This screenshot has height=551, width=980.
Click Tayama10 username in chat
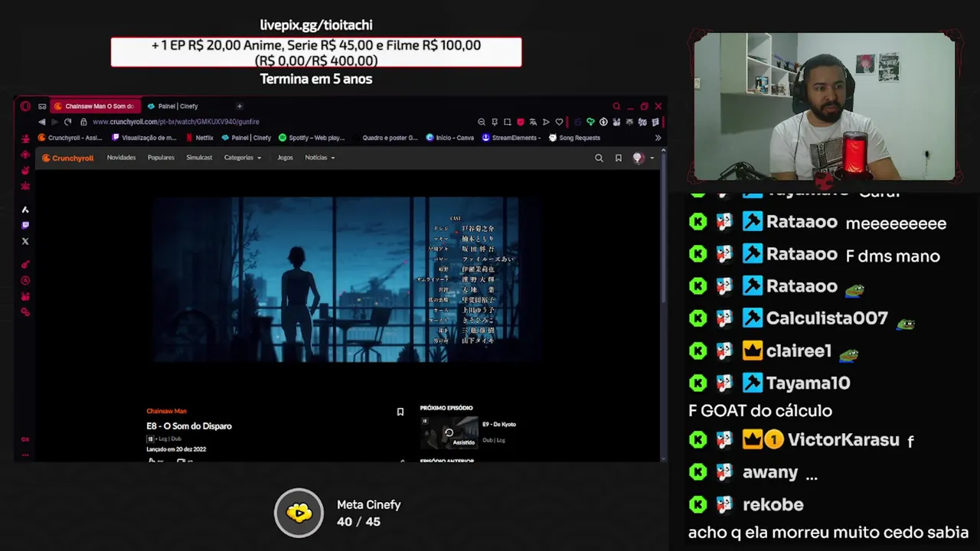pos(808,383)
